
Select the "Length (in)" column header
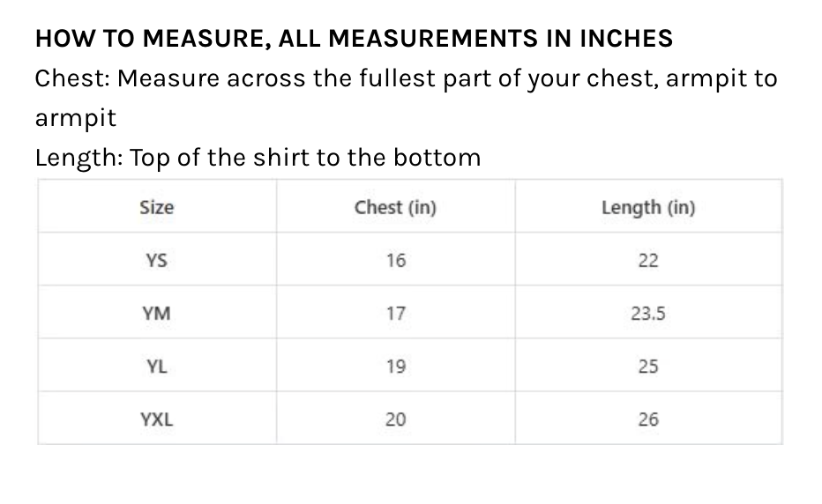[x=648, y=208]
